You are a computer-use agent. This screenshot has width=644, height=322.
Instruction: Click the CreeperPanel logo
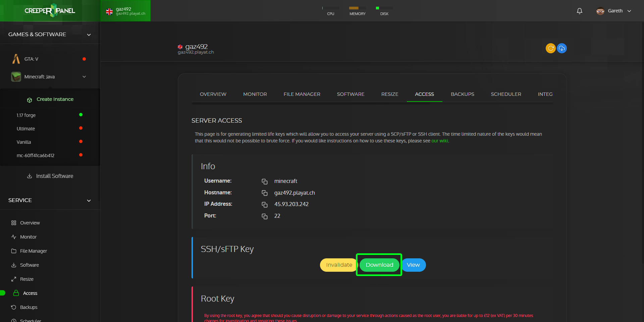point(50,10)
